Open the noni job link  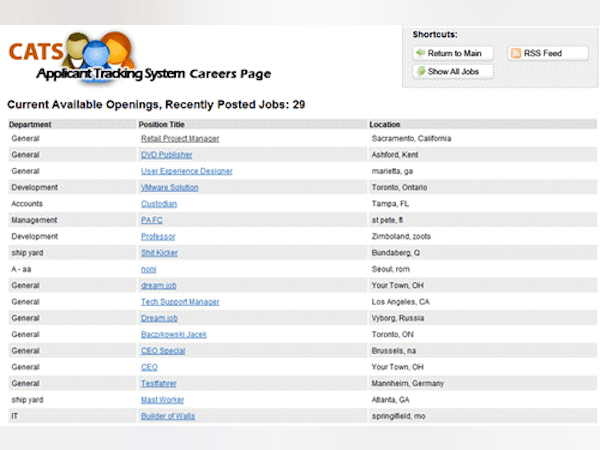point(148,269)
